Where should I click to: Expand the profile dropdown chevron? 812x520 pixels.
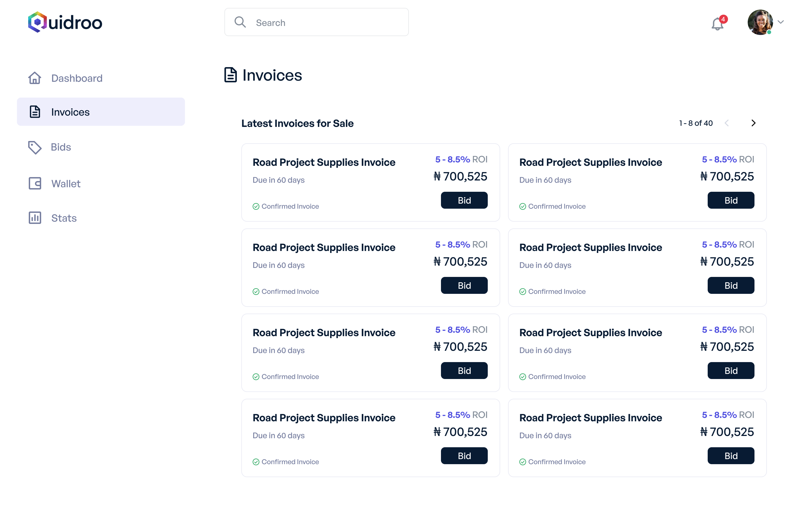click(x=781, y=22)
